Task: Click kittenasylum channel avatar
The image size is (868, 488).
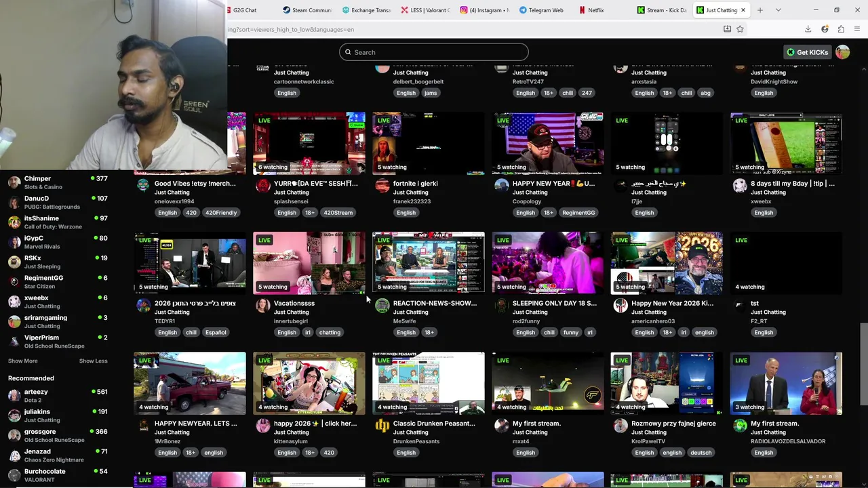Action: pyautogui.click(x=263, y=426)
